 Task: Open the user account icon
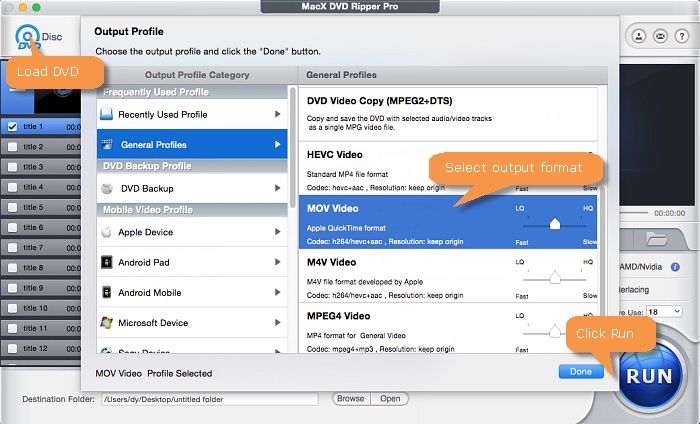click(x=639, y=36)
